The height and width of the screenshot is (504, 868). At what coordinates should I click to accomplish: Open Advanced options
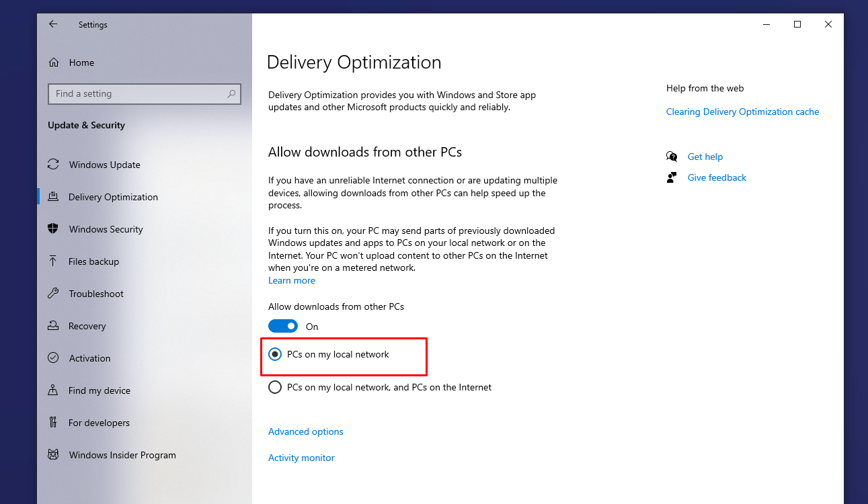[305, 431]
